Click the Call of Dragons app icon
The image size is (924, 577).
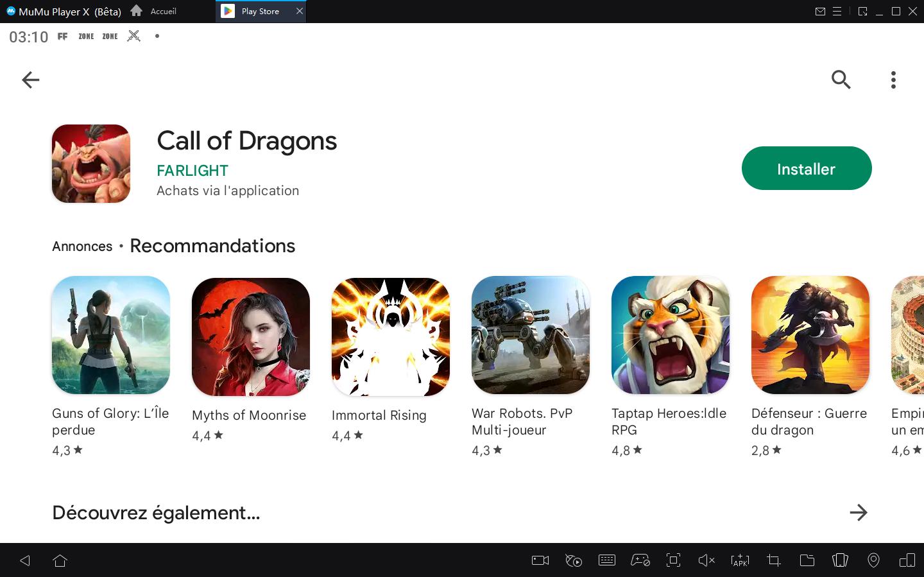tap(91, 164)
